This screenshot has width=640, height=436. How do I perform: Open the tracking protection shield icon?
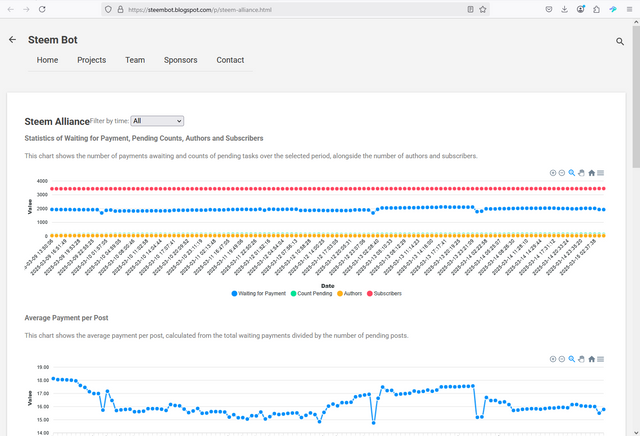click(x=108, y=9)
